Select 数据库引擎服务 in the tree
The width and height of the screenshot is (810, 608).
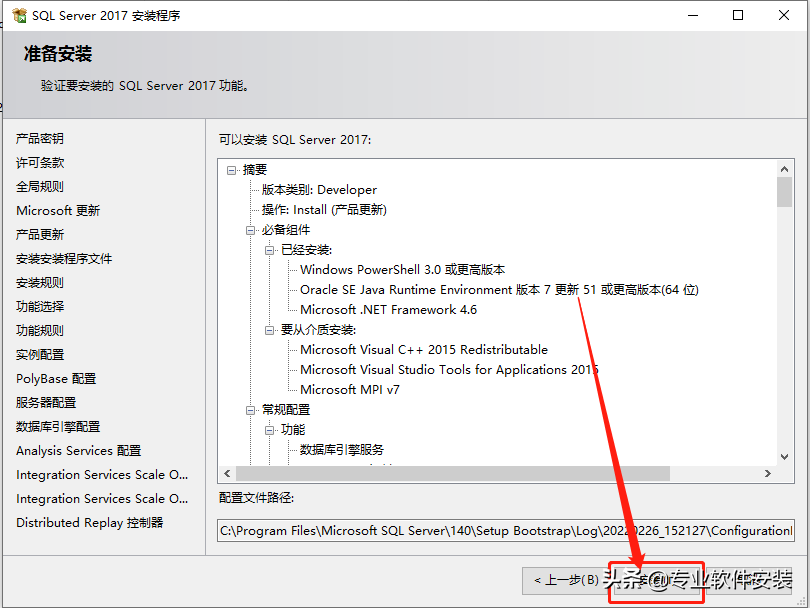pos(342,449)
